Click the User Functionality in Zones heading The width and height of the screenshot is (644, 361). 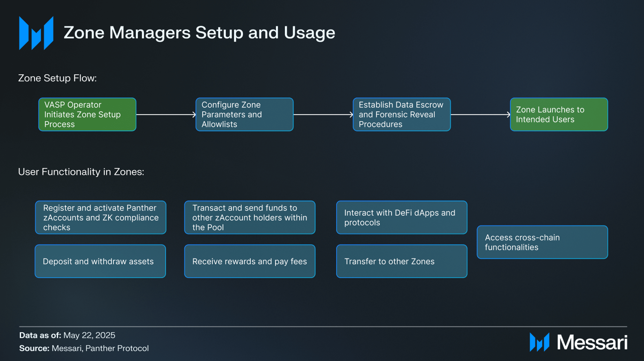tap(81, 172)
